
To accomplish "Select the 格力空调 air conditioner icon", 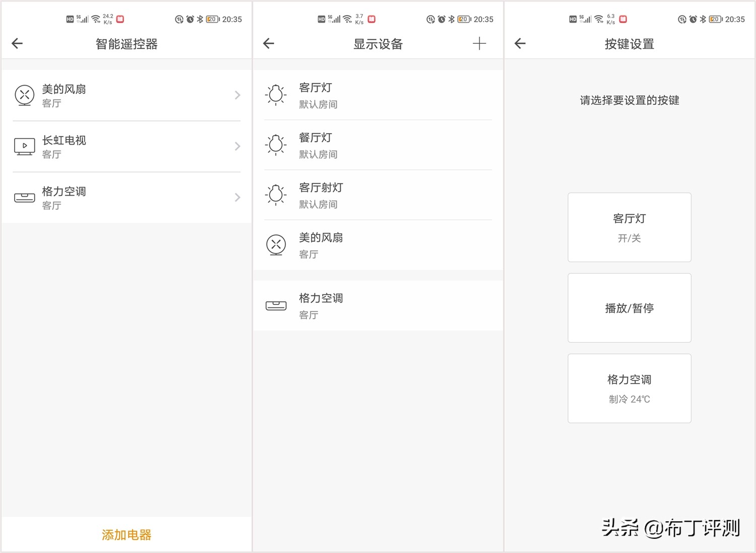I will click(24, 197).
